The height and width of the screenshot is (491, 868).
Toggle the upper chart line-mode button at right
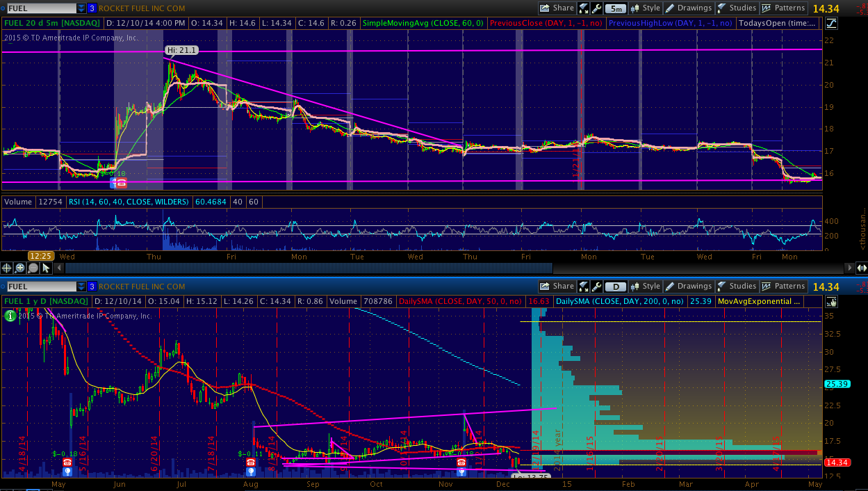pos(831,23)
